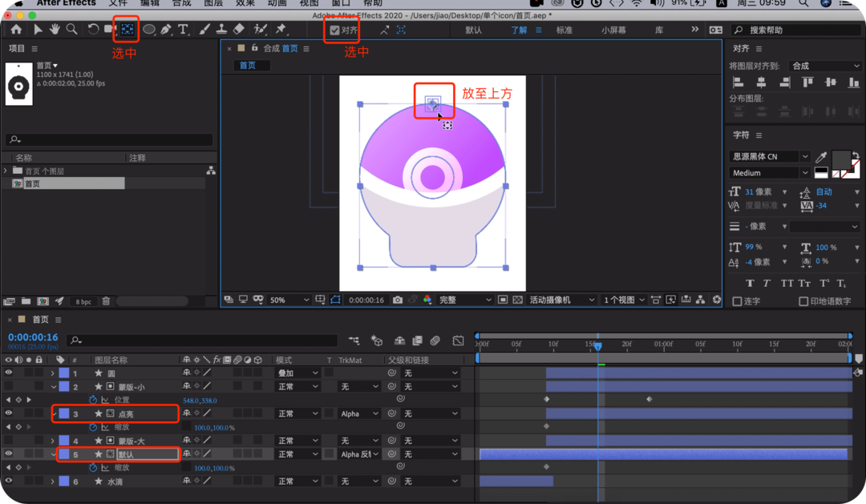This screenshot has width=866, height=504.
Task: Click the eyedropper in Character panel
Action: [x=821, y=157]
